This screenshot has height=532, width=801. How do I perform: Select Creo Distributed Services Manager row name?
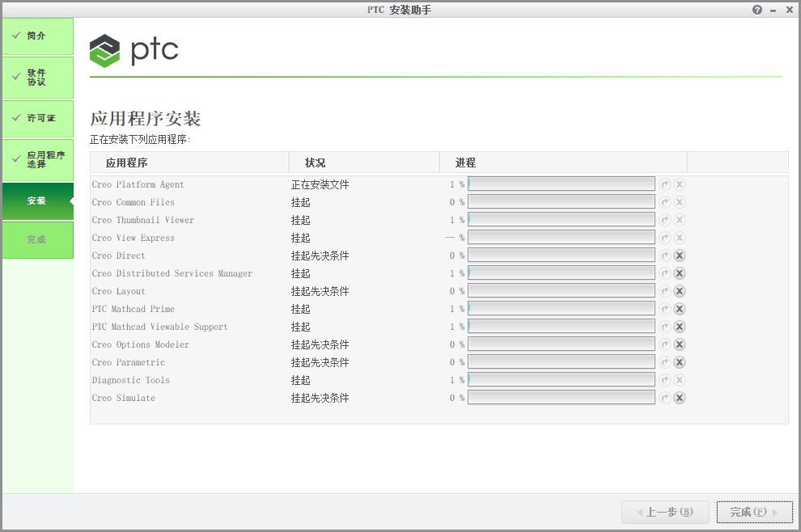pyautogui.click(x=172, y=273)
